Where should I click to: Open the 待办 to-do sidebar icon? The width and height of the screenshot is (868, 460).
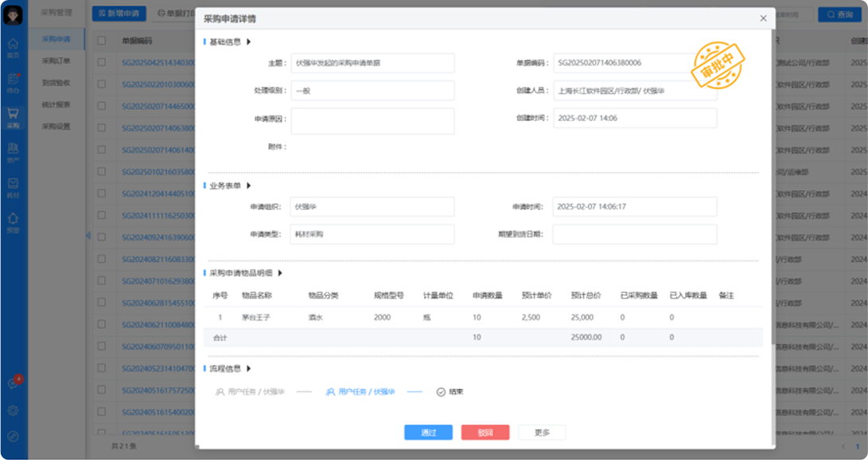[x=13, y=81]
